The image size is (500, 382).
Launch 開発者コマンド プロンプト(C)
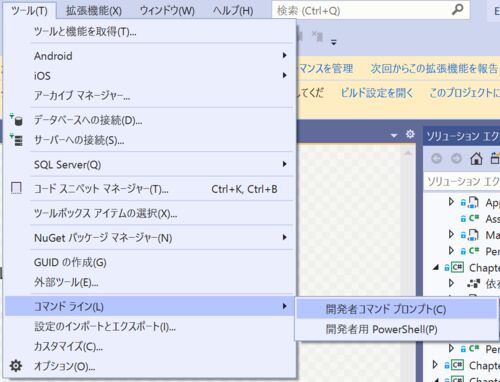click(396, 309)
